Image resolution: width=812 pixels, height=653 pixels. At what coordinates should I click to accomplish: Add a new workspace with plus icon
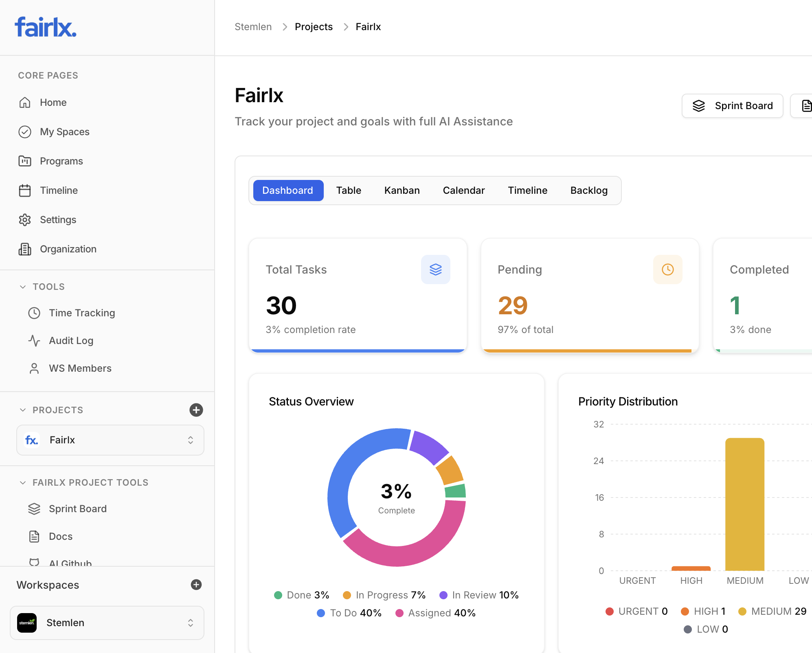pos(196,585)
